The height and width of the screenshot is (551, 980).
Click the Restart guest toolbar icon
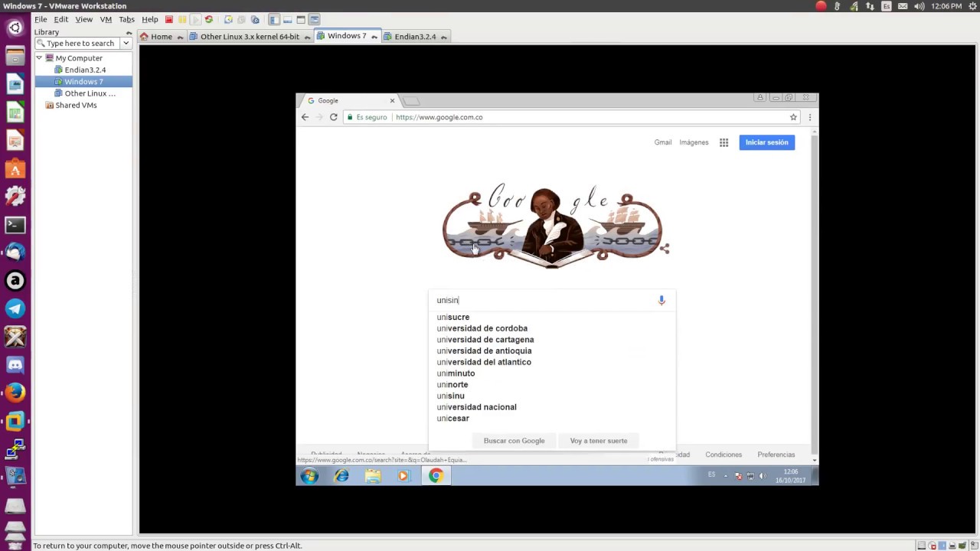coord(208,19)
